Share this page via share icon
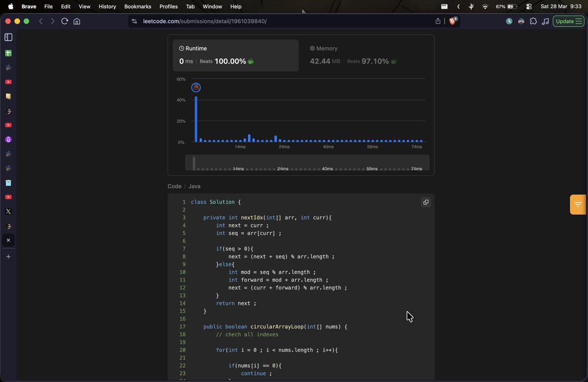 (438, 21)
